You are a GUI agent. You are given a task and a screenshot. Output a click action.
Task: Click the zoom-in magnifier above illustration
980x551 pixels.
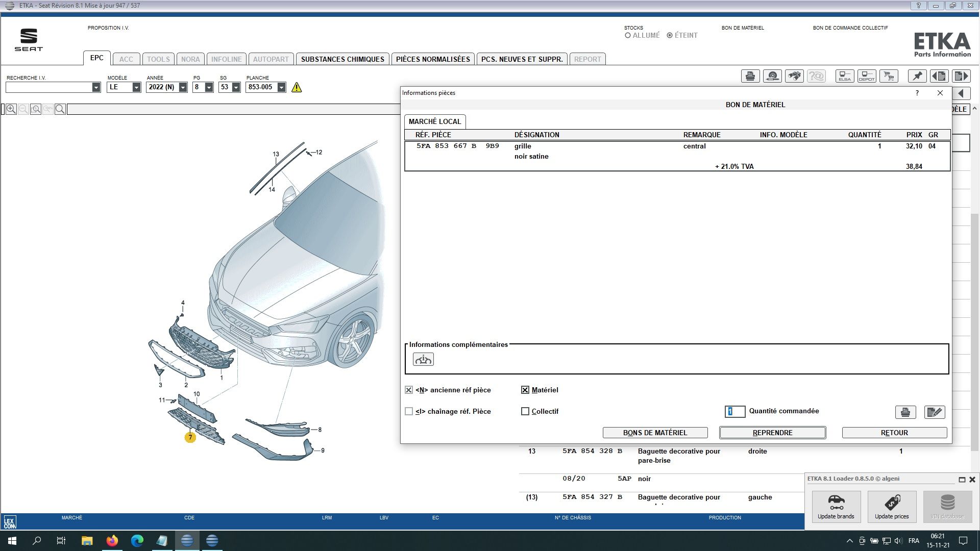(x=11, y=109)
